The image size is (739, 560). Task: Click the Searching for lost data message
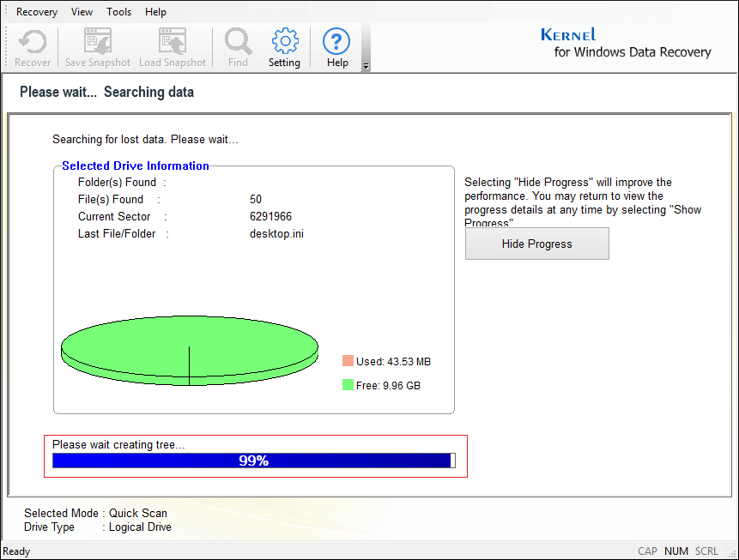[145, 140]
